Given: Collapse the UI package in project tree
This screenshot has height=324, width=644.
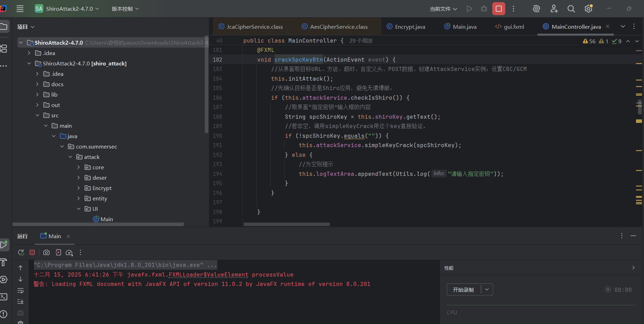Looking at the screenshot, I should (79, 209).
